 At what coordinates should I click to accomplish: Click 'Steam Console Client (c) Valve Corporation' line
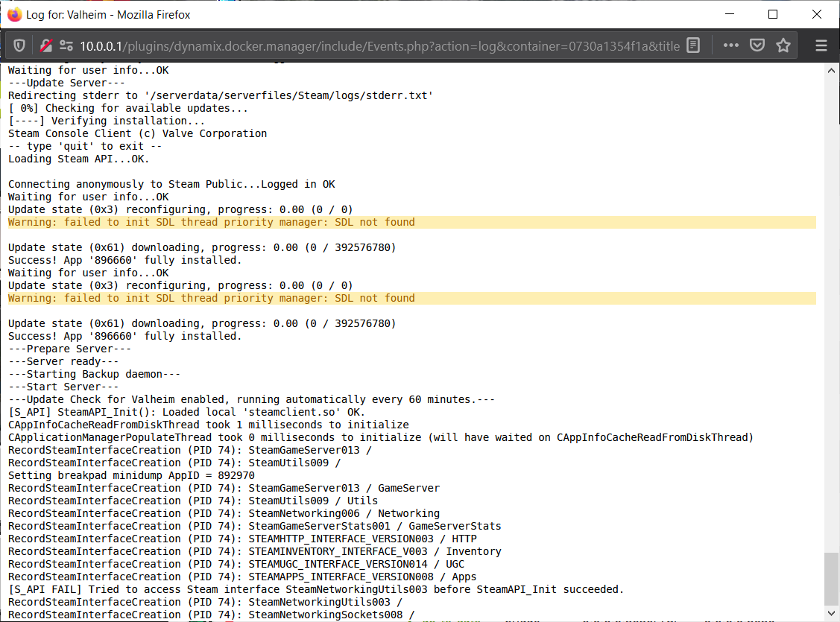[x=137, y=134]
